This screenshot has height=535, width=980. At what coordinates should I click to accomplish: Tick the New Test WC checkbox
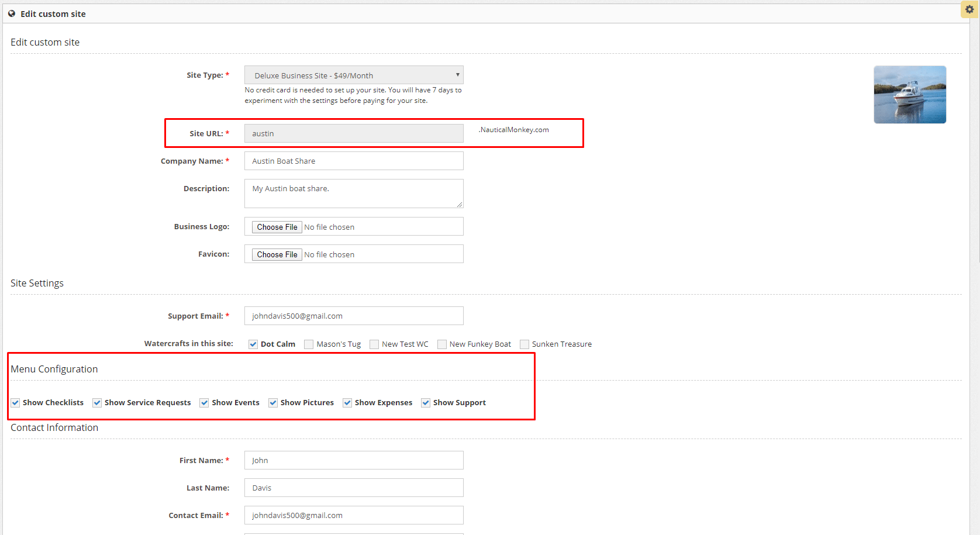[x=374, y=344]
